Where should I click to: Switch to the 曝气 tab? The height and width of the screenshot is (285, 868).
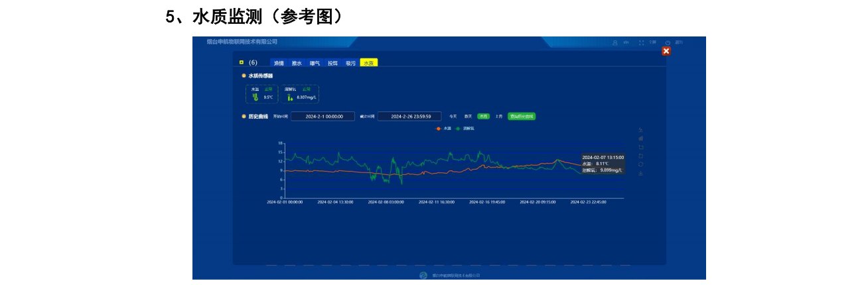[x=315, y=63]
